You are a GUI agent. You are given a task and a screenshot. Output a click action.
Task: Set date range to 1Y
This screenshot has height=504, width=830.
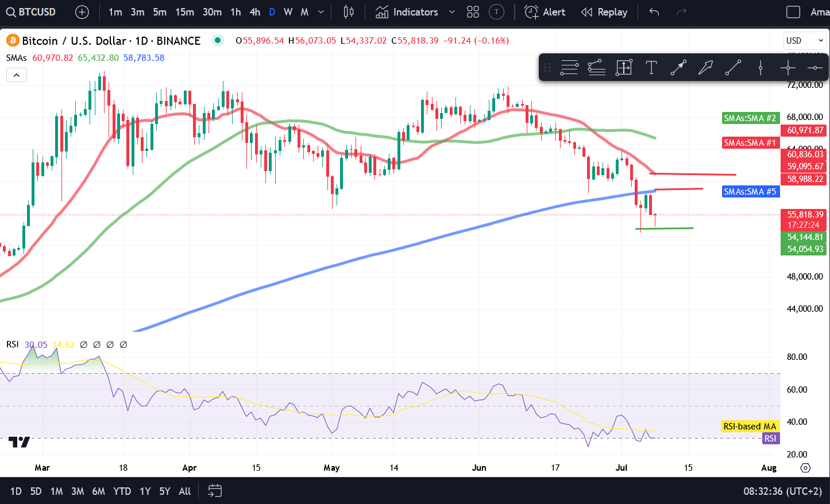[145, 491]
